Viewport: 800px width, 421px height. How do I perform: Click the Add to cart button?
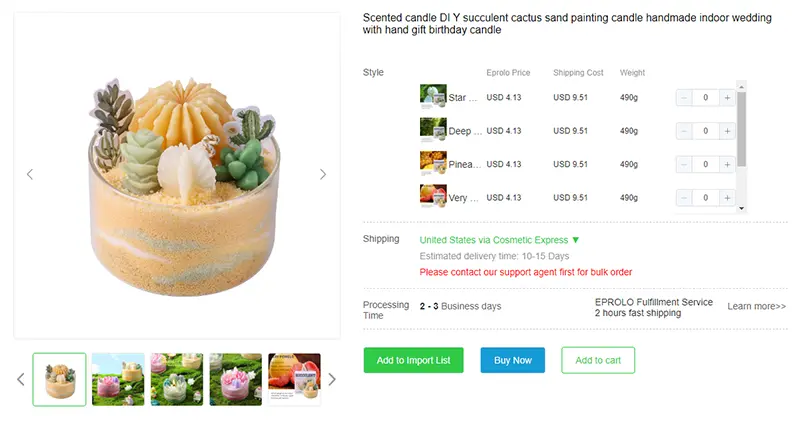(x=598, y=360)
